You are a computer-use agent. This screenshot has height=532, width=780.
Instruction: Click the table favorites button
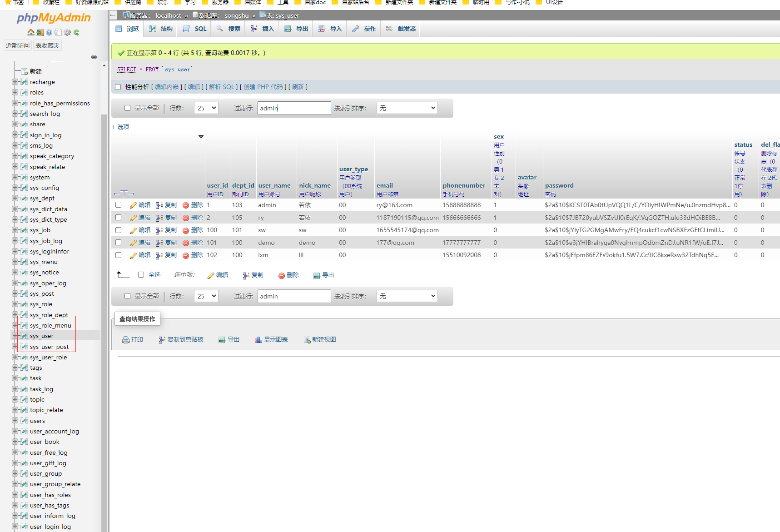47,45
